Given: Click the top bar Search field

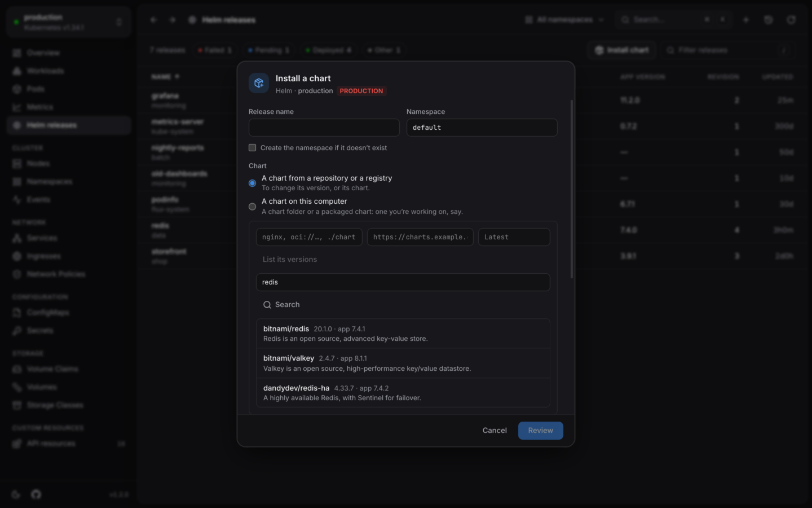Looking at the screenshot, I should click(x=674, y=20).
